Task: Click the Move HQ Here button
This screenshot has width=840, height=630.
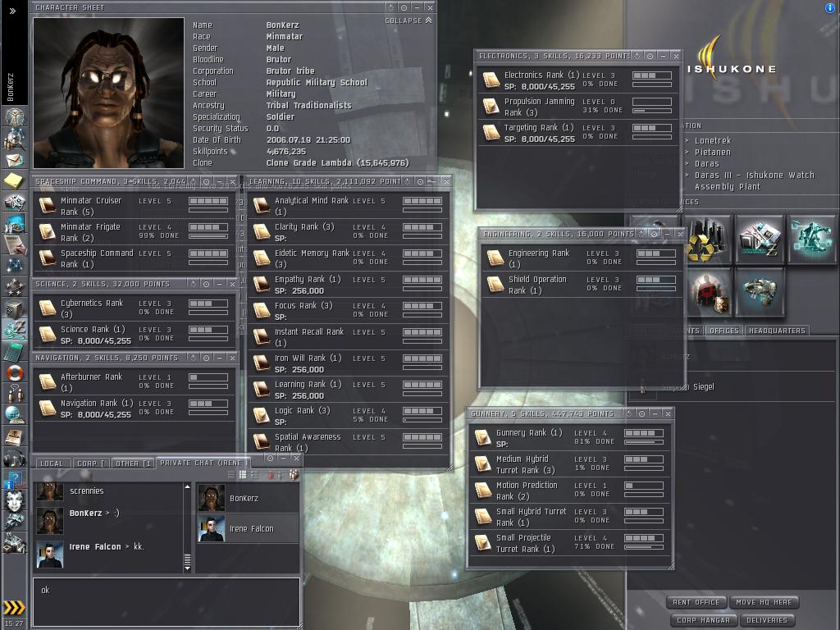Action: [x=764, y=602]
